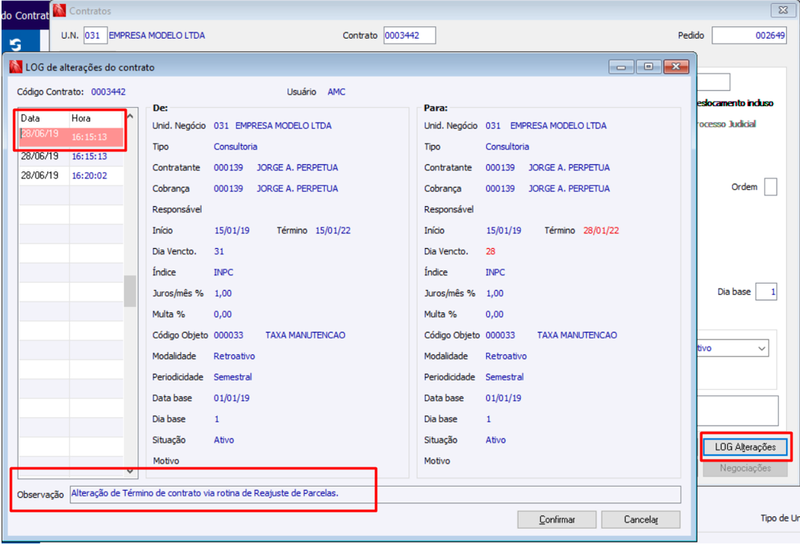Click the Hora column header

tap(81, 118)
